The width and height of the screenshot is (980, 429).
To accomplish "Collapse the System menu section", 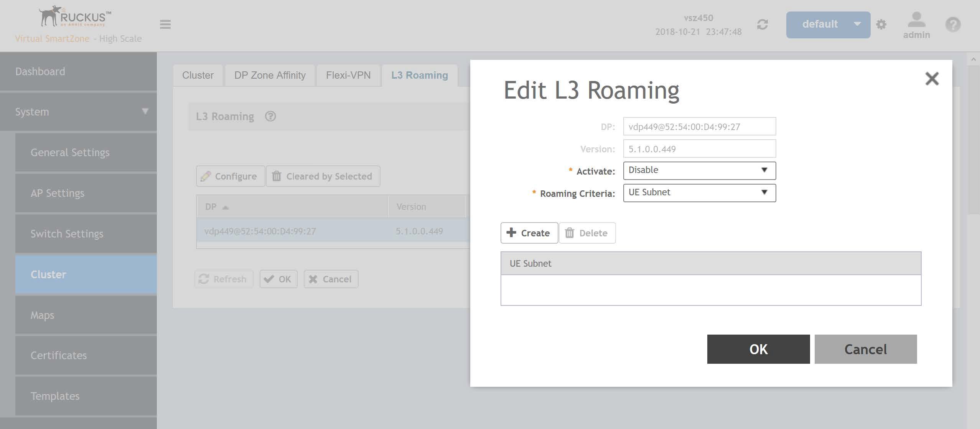I will point(145,111).
